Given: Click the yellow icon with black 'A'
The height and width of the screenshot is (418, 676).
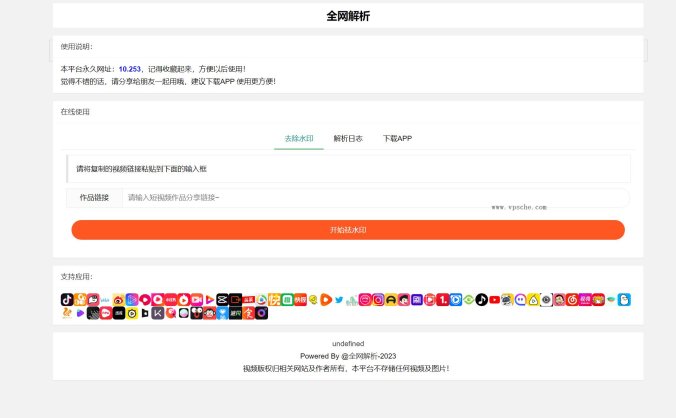Looking at the screenshot, I should pyautogui.click(x=391, y=299).
